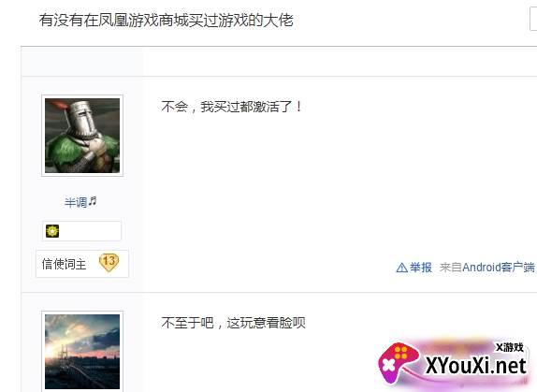Open the sunset bridge avatar of second poster
Viewport: 537px width, 392px height.
(x=82, y=352)
